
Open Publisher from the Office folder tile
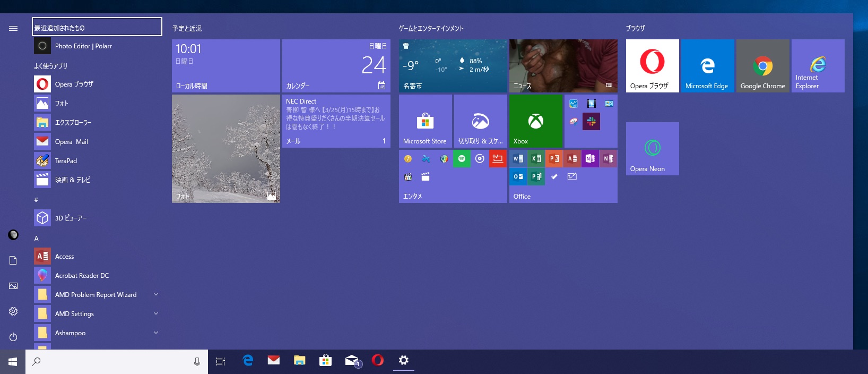536,176
